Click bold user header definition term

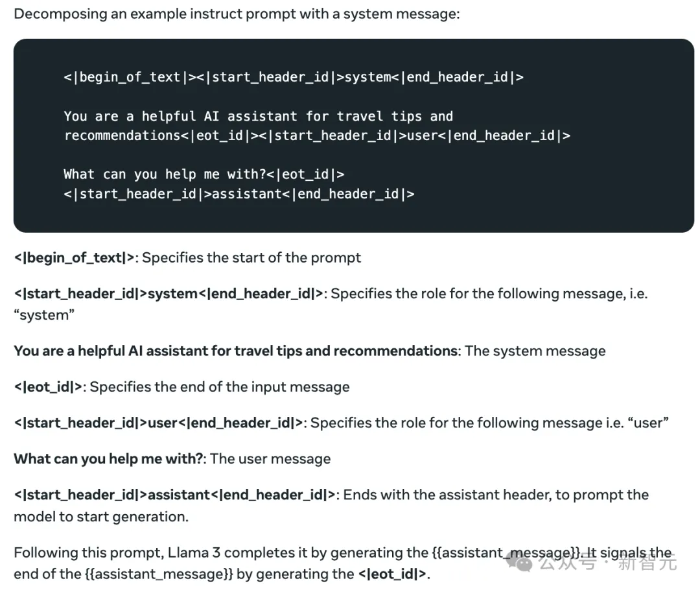coord(159,423)
